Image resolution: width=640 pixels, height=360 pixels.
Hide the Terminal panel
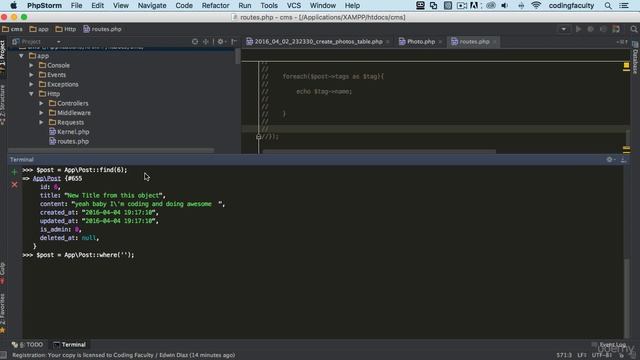[623, 160]
